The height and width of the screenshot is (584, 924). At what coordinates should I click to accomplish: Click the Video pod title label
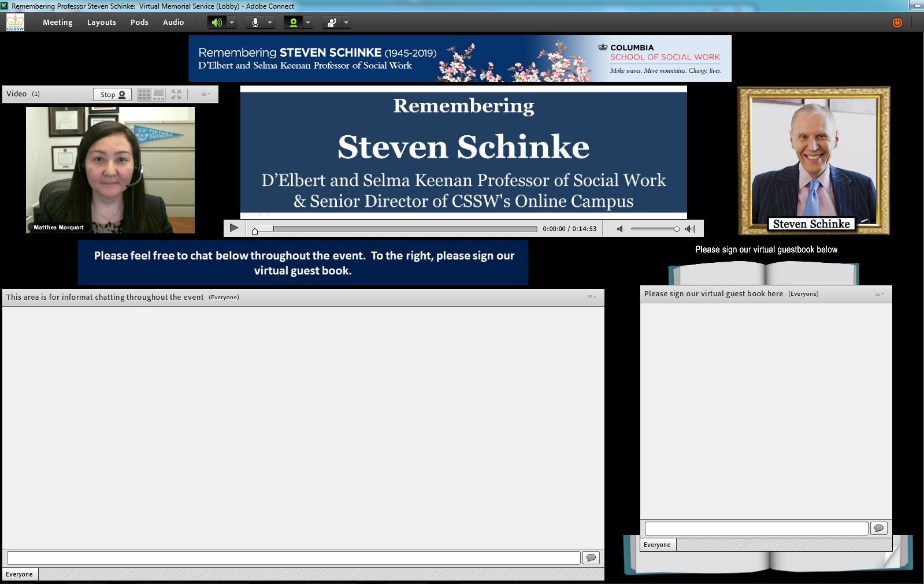(x=16, y=94)
